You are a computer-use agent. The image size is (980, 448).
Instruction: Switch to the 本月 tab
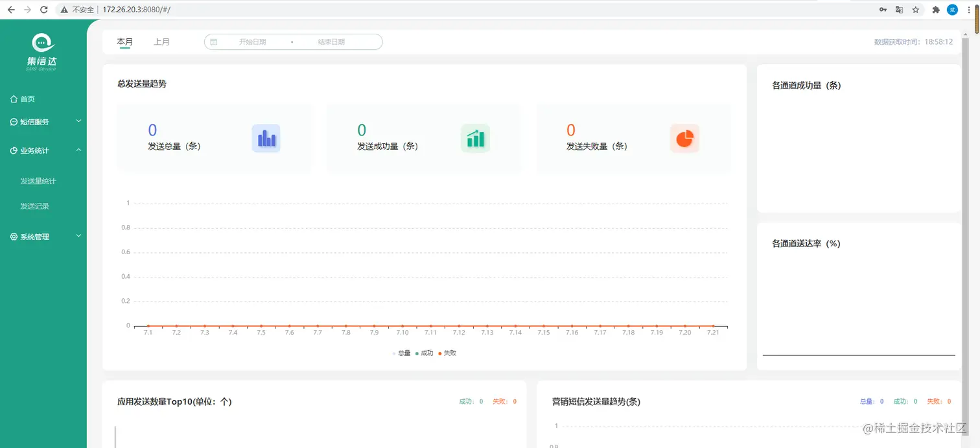[x=124, y=41]
